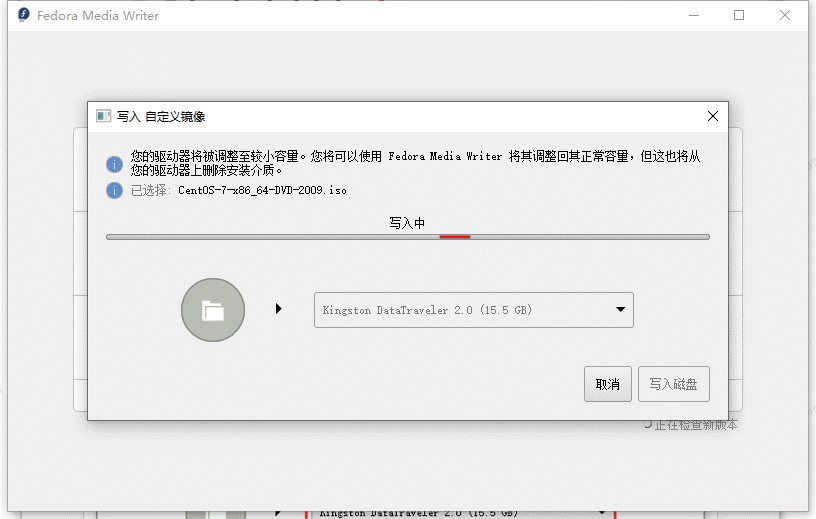
Task: Click the round folder image icon
Action: pos(212,310)
